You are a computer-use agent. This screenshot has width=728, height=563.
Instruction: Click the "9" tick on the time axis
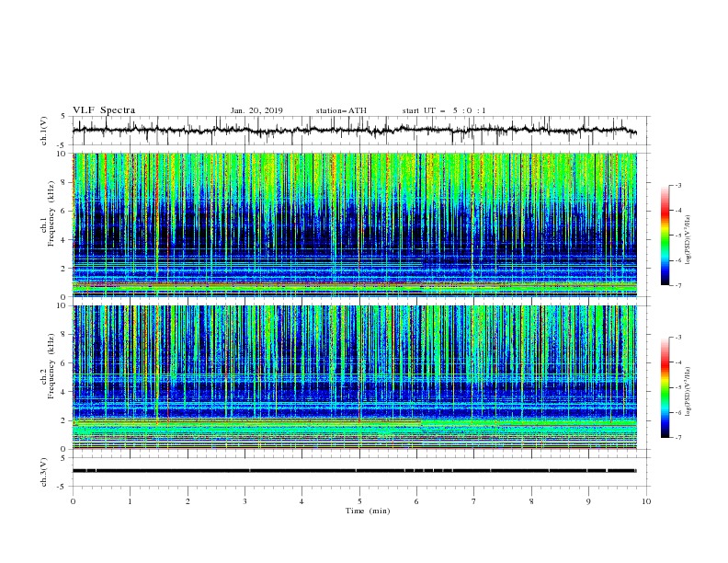pos(588,501)
